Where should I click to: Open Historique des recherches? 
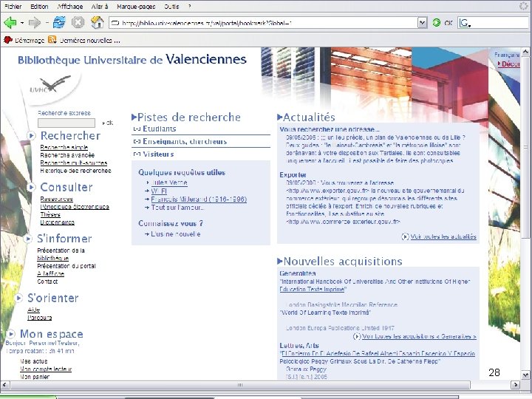(75, 171)
